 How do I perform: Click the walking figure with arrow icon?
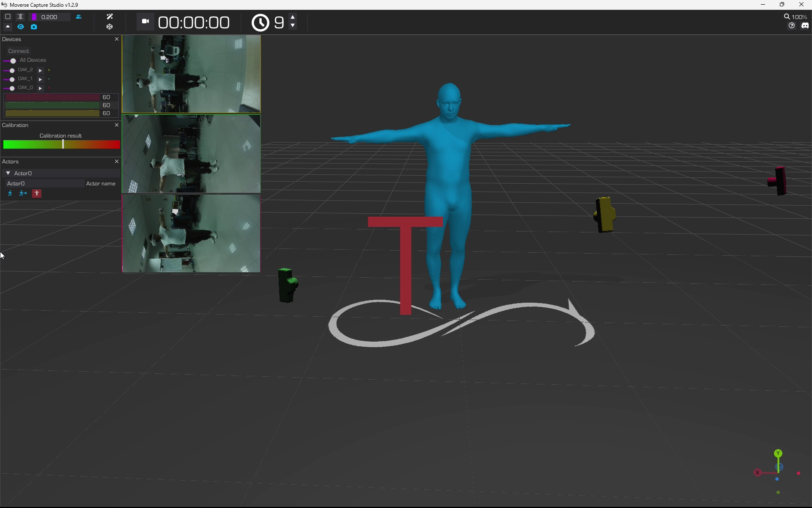(x=23, y=193)
